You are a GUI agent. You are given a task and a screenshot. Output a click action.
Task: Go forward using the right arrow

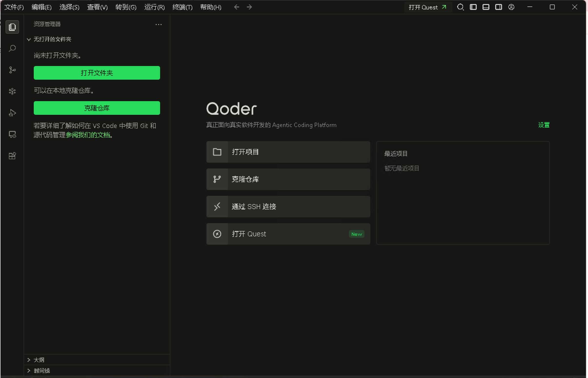coord(249,7)
